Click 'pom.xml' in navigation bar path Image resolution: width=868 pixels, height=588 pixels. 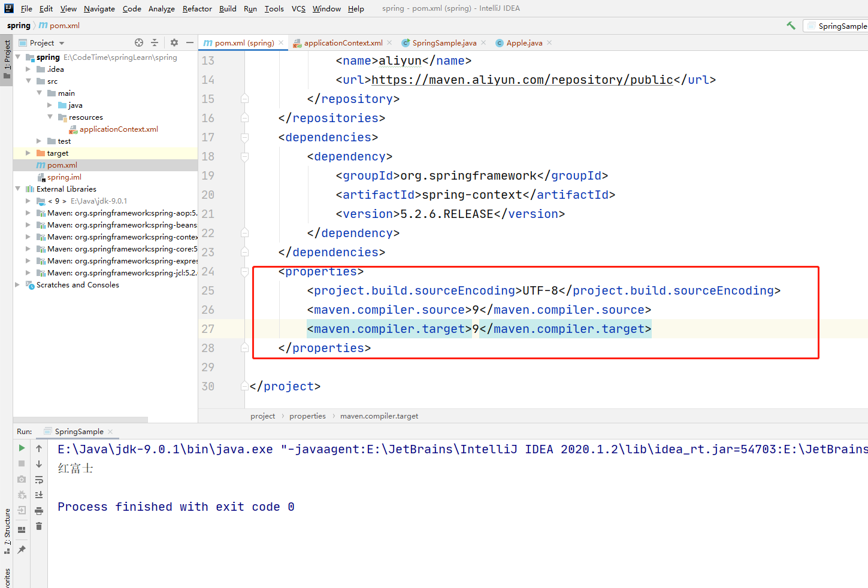[64, 26]
